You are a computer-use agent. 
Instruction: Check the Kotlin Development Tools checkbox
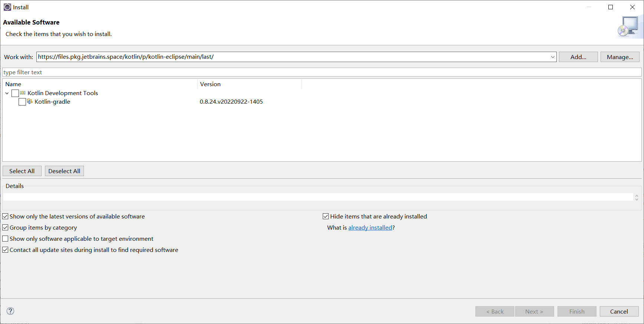pos(15,93)
